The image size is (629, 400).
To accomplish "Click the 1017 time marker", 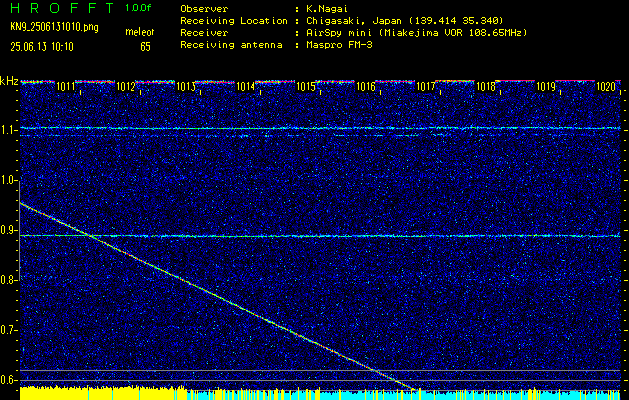I will pyautogui.click(x=426, y=86).
